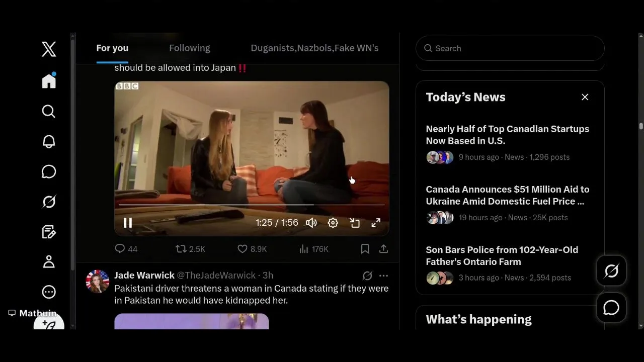Open Grok from the left sidebar

click(49, 202)
